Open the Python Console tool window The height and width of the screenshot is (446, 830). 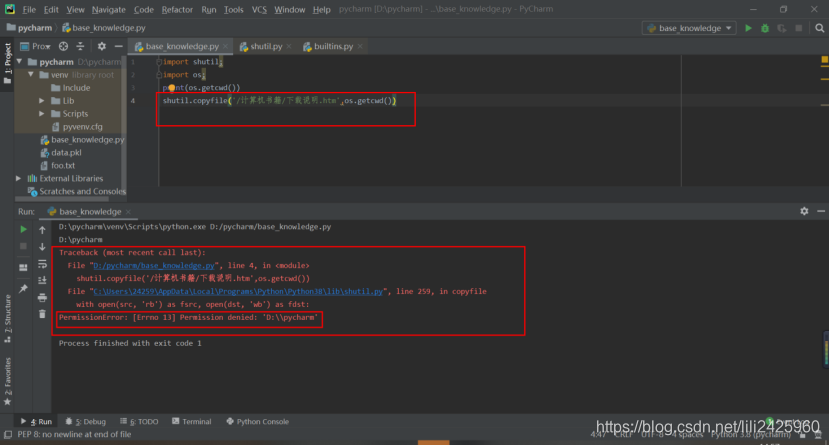pos(257,422)
